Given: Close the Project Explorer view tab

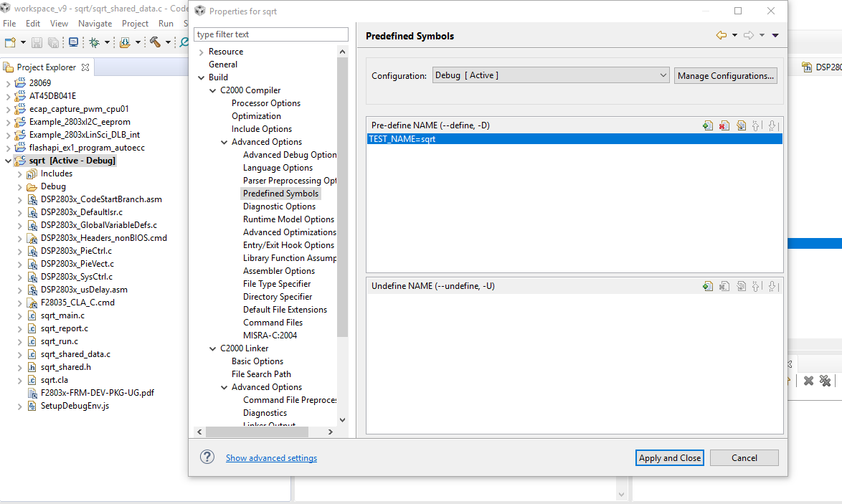Looking at the screenshot, I should click(x=85, y=67).
